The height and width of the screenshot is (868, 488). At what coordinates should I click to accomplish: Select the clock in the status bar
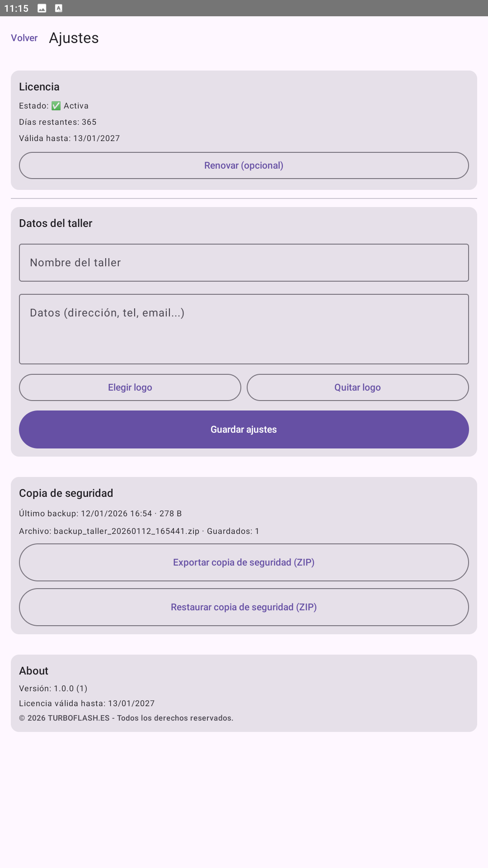point(16,8)
